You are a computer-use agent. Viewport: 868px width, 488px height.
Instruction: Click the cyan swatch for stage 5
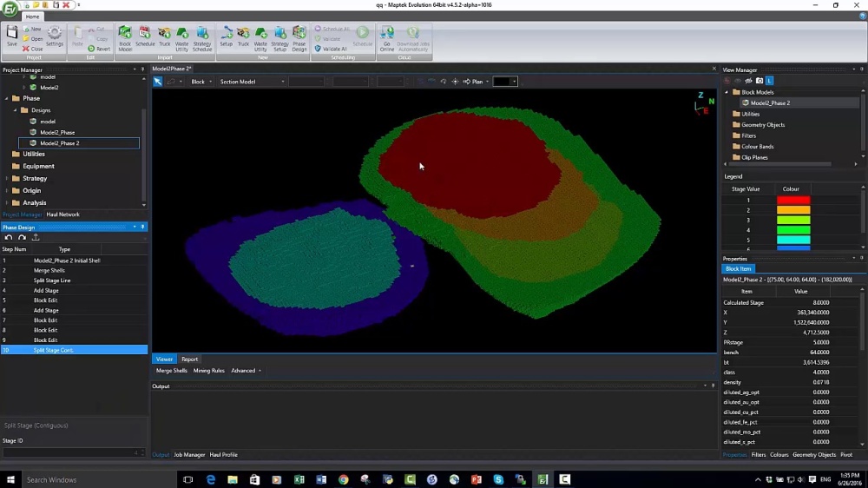(x=793, y=240)
